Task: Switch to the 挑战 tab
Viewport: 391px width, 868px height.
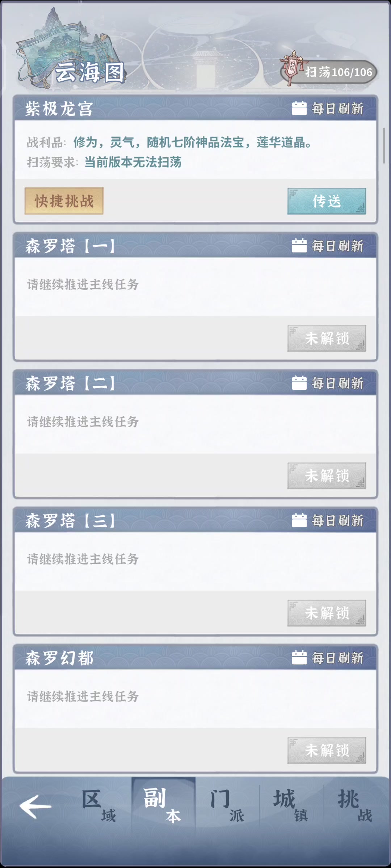Action: pyautogui.click(x=356, y=805)
